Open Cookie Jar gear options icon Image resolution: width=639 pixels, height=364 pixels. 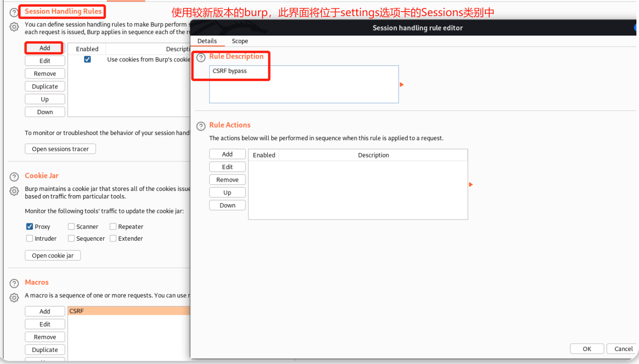(14, 191)
